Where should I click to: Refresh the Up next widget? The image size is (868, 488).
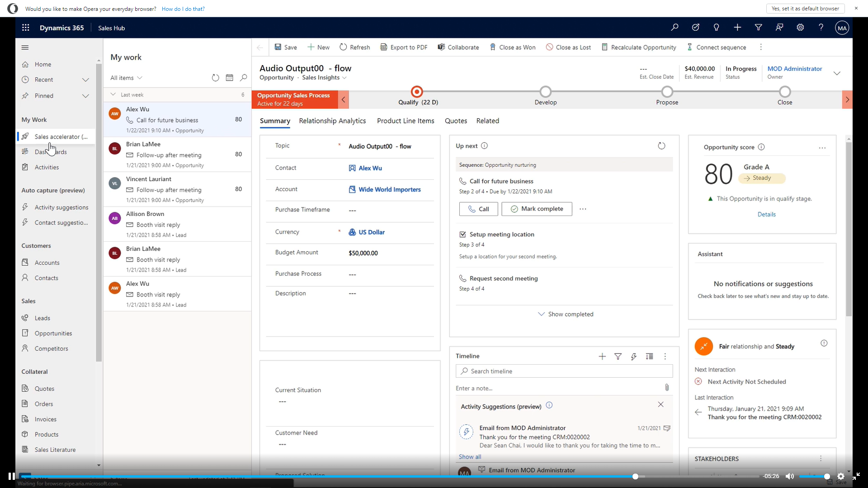pyautogui.click(x=661, y=146)
